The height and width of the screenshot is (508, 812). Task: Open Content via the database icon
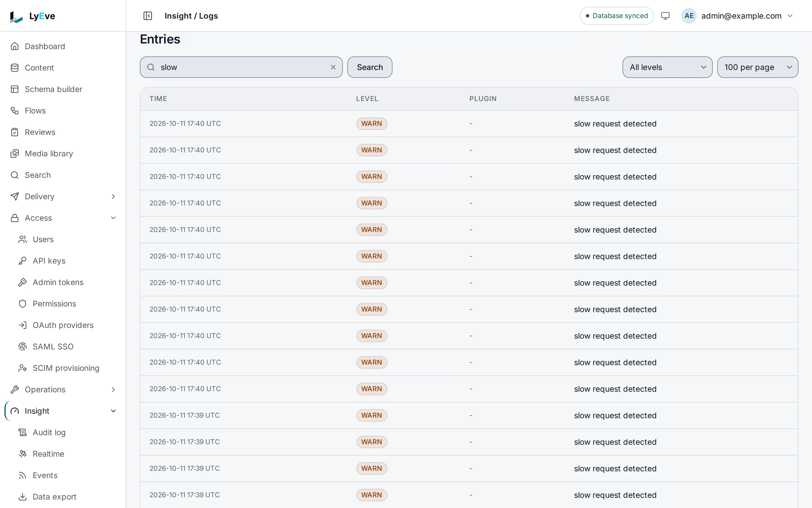(14, 67)
